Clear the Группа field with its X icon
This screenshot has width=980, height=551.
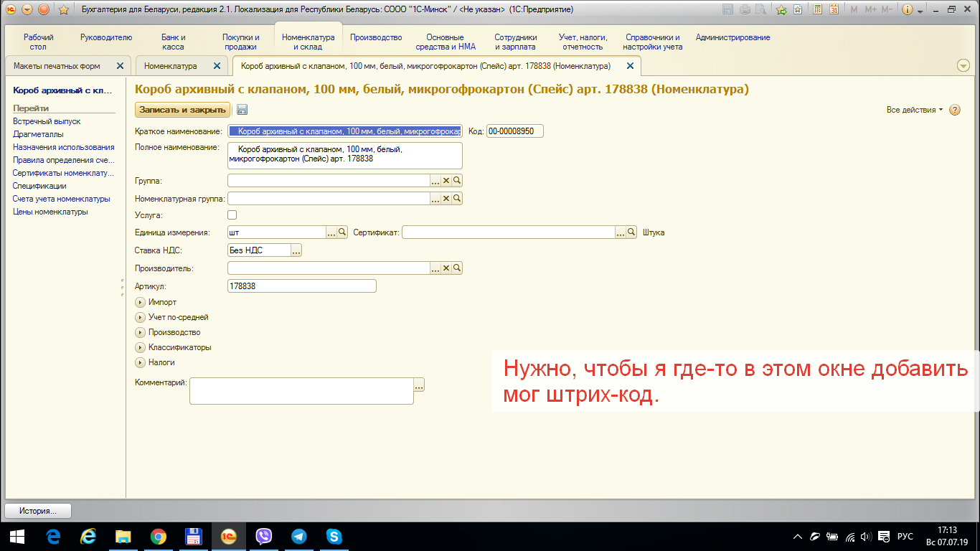[x=446, y=181]
